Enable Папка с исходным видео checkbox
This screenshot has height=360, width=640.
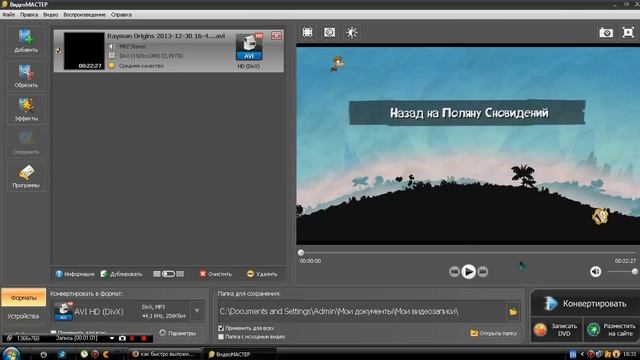point(221,337)
